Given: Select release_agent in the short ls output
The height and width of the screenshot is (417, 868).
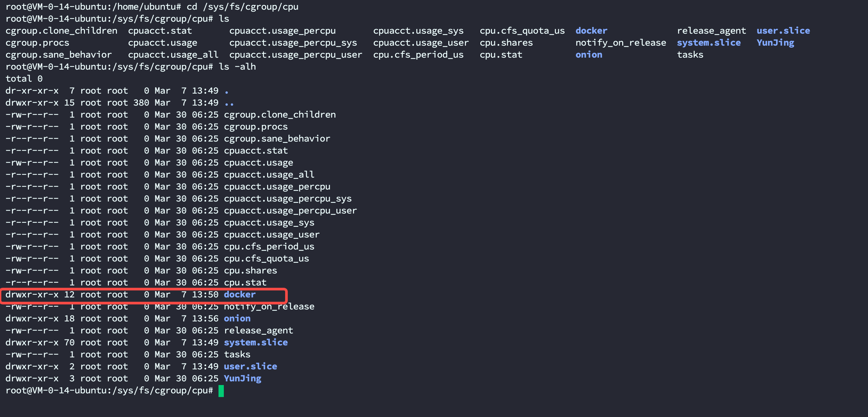Looking at the screenshot, I should coord(711,31).
